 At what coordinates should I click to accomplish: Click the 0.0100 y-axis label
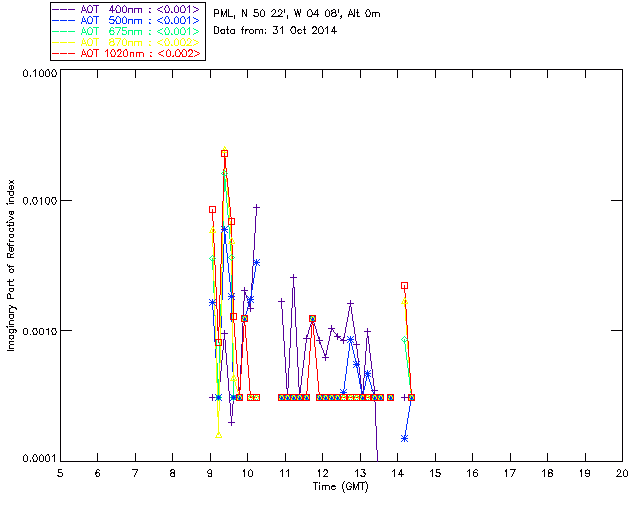click(x=39, y=201)
